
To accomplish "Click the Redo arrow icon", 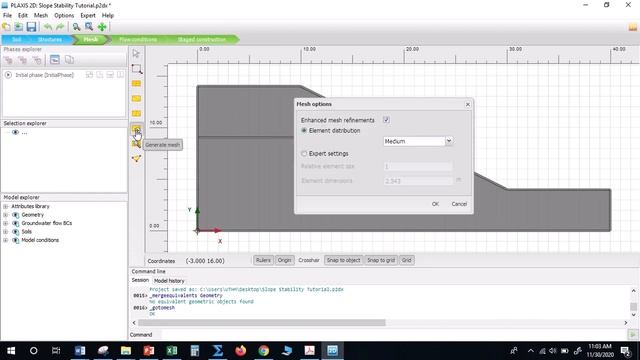I will 60,27.
